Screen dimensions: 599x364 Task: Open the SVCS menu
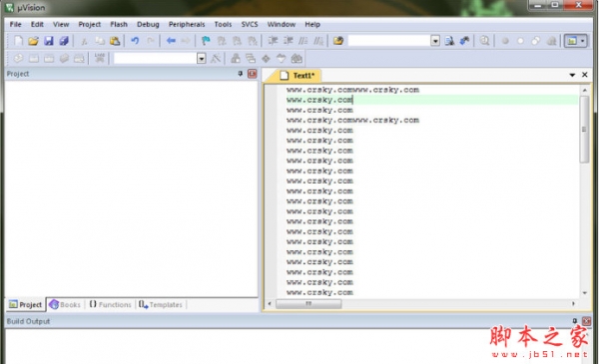click(250, 24)
